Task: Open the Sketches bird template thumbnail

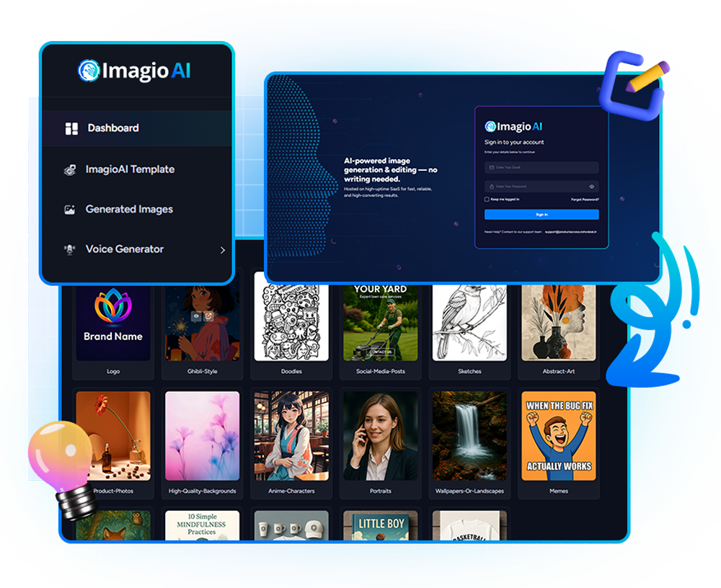Action: point(469,323)
